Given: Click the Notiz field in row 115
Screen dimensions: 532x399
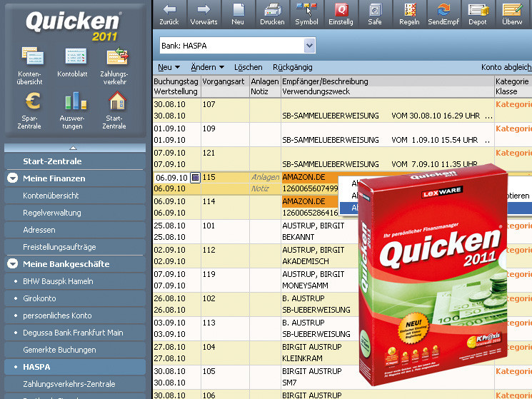Looking at the screenshot, I should pyautogui.click(x=260, y=189).
